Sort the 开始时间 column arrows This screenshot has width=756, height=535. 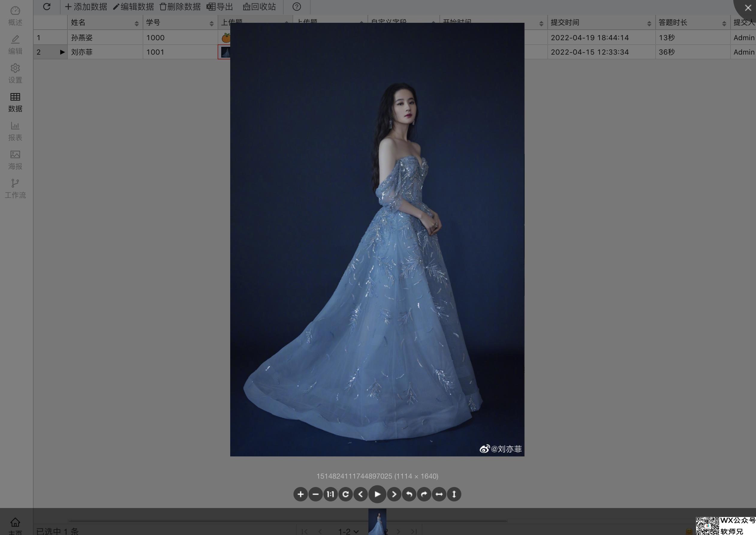pyautogui.click(x=541, y=23)
